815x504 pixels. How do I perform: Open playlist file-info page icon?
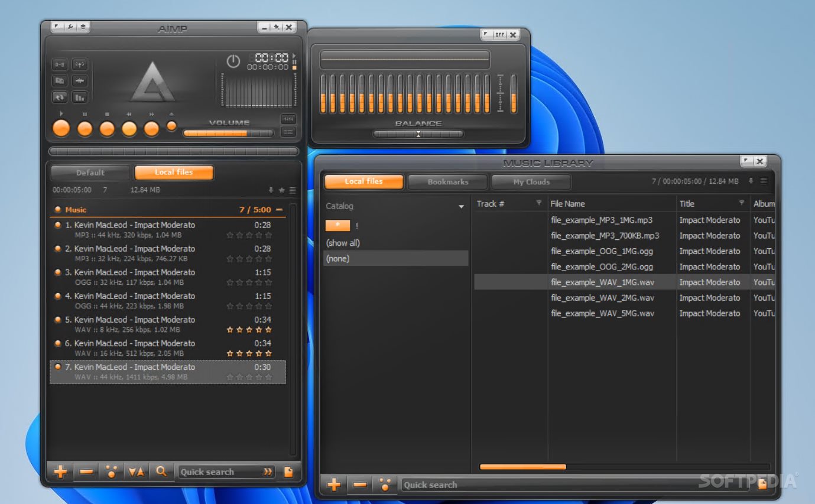pyautogui.click(x=288, y=472)
